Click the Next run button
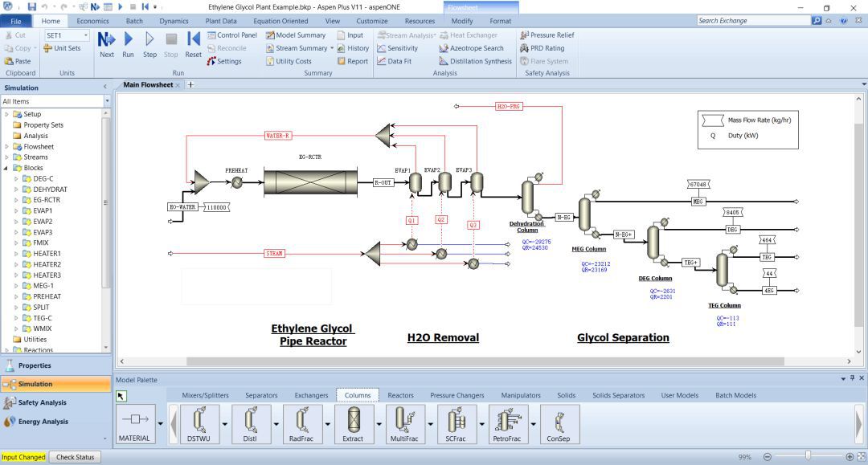This screenshot has width=868, height=465. [x=106, y=44]
